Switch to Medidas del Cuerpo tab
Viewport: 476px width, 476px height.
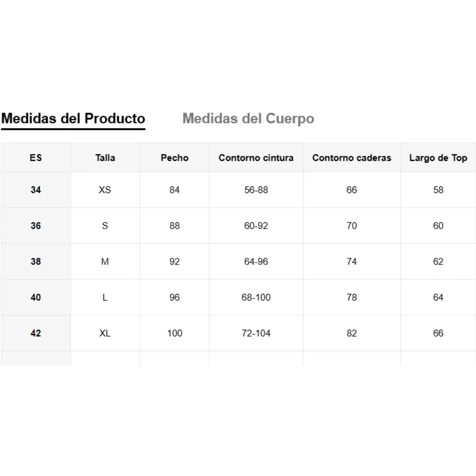(x=248, y=119)
